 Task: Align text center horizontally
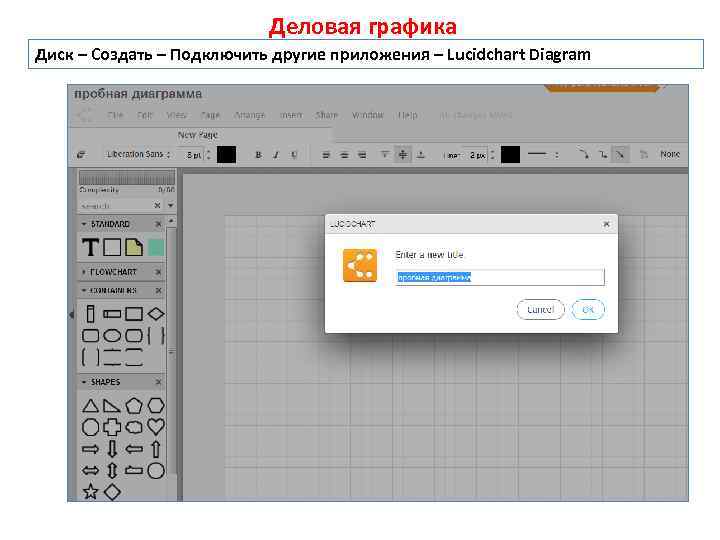pyautogui.click(x=344, y=155)
